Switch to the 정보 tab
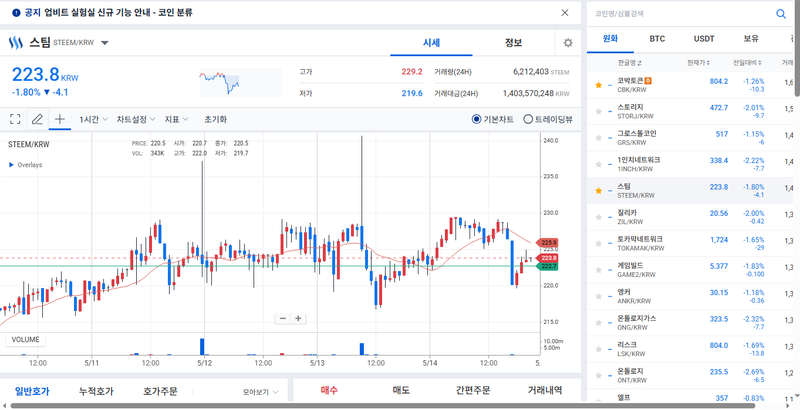The height and width of the screenshot is (410, 800). tap(513, 43)
